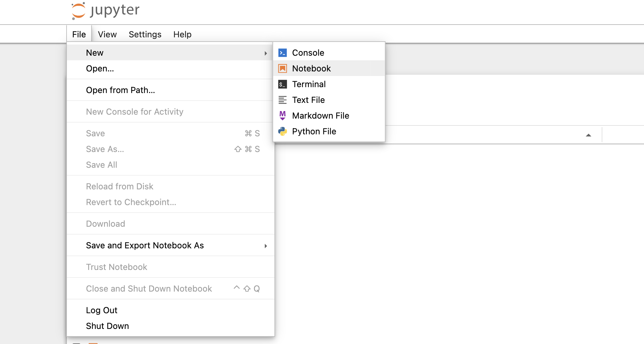Click Log Out in File menu
Viewport: 644px width, 344px height.
click(171, 310)
